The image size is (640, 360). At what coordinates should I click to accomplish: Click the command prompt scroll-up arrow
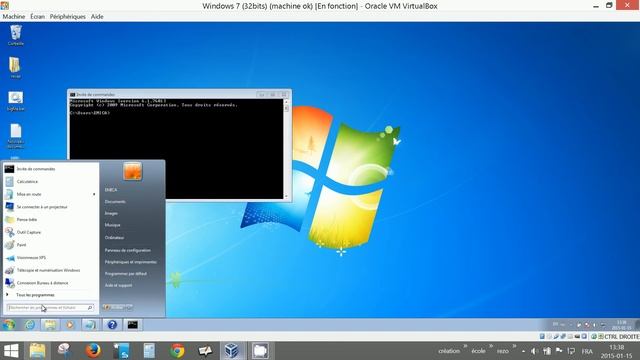[286, 102]
